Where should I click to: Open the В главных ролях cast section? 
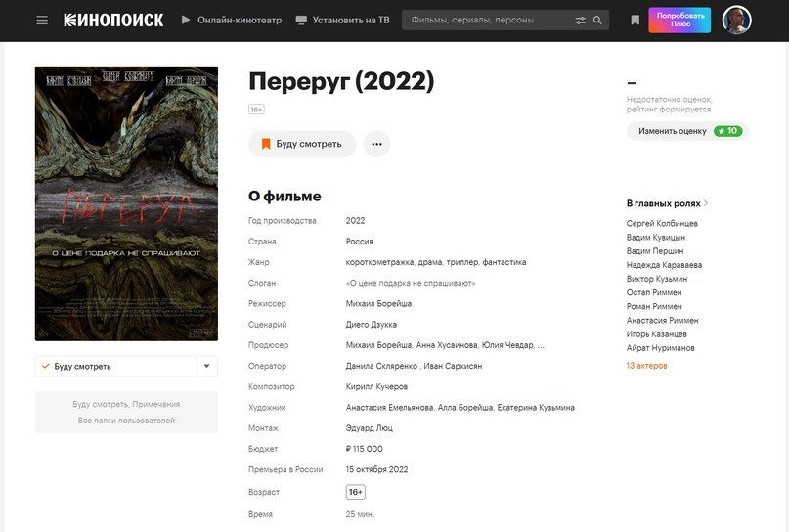667,203
